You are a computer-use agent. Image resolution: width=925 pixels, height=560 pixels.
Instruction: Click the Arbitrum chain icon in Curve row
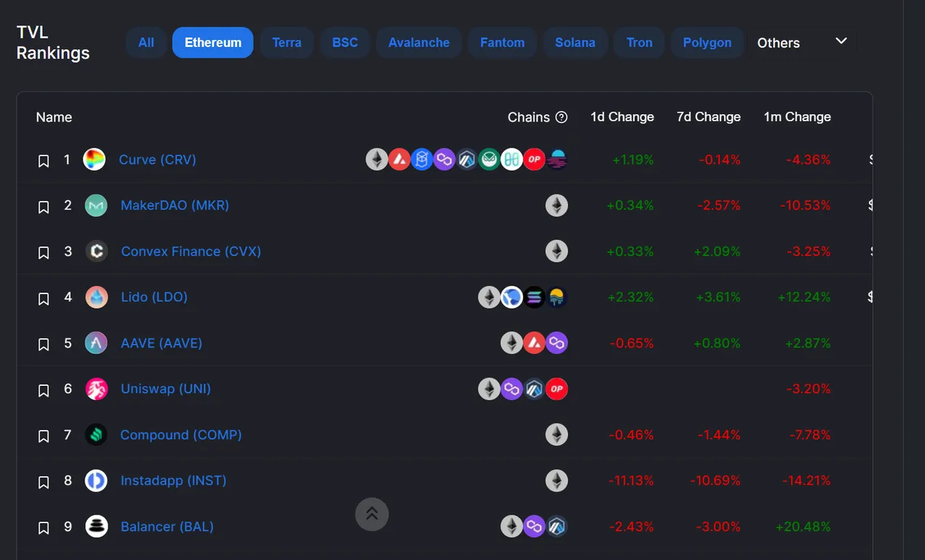click(467, 160)
